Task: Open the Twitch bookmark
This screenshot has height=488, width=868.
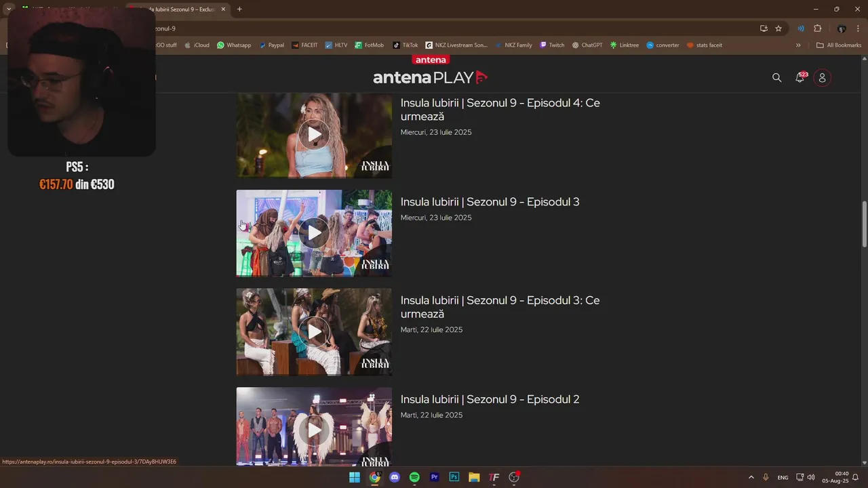Action: click(552, 45)
